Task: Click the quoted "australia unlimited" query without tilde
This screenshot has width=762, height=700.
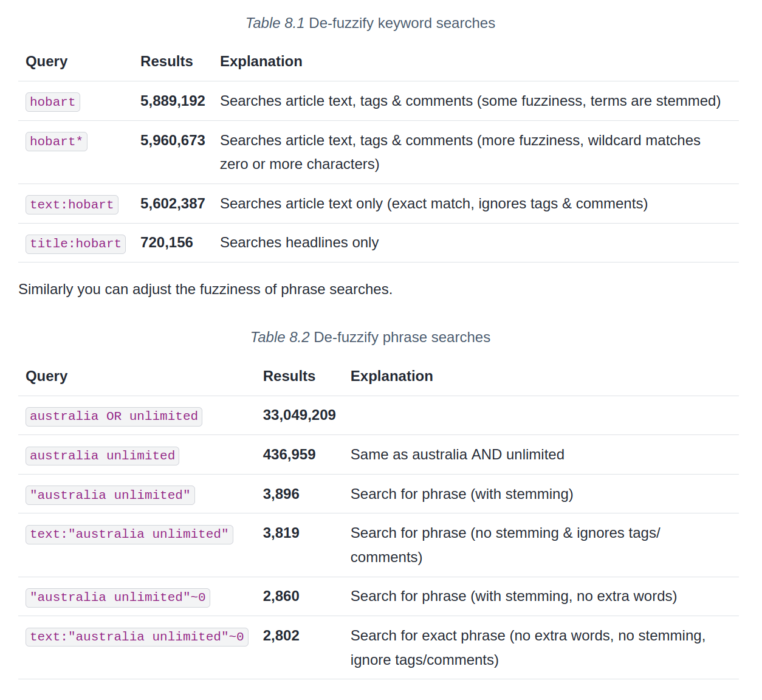Action: click(110, 495)
